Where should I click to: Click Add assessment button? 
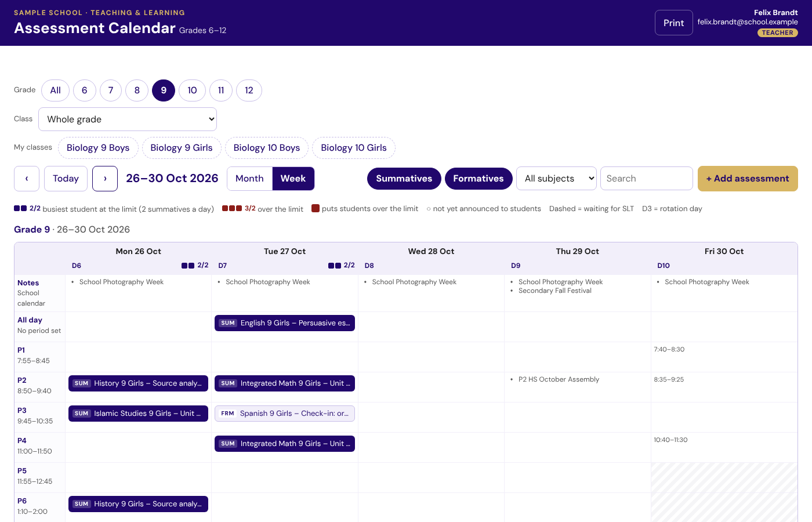(x=748, y=179)
